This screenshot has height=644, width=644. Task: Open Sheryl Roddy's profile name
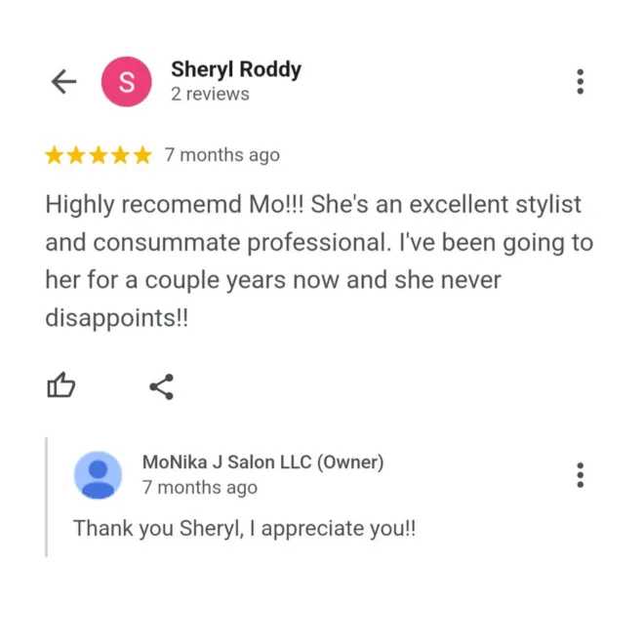236,69
